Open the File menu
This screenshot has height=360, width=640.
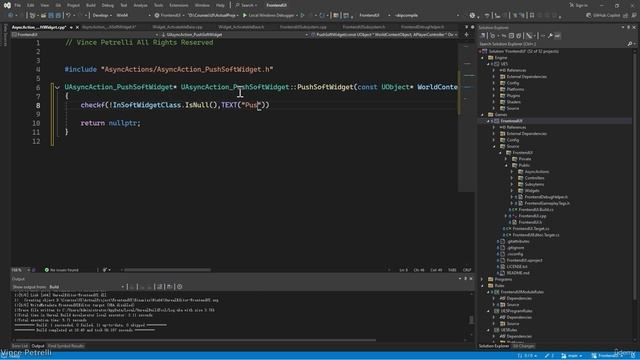(18, 5)
